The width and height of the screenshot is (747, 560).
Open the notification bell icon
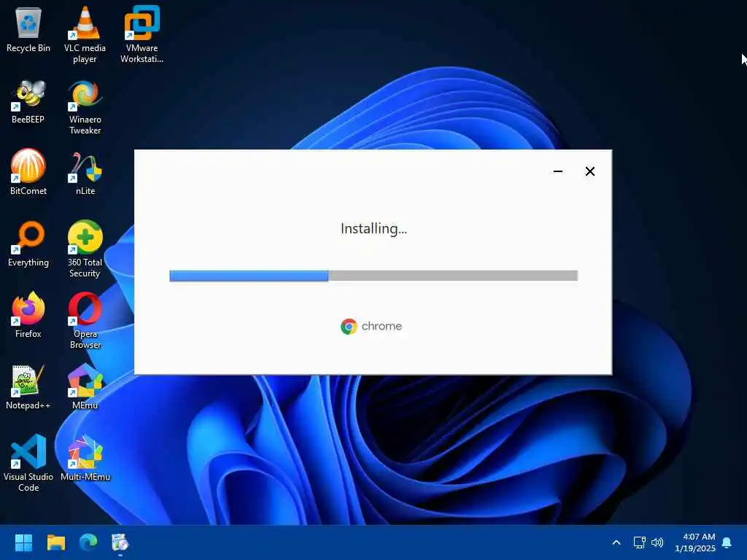727,542
